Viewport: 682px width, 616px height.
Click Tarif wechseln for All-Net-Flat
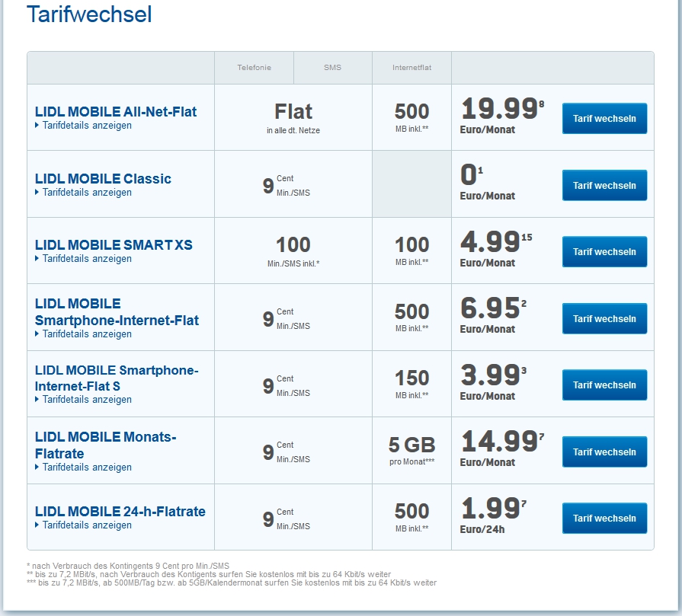(604, 118)
